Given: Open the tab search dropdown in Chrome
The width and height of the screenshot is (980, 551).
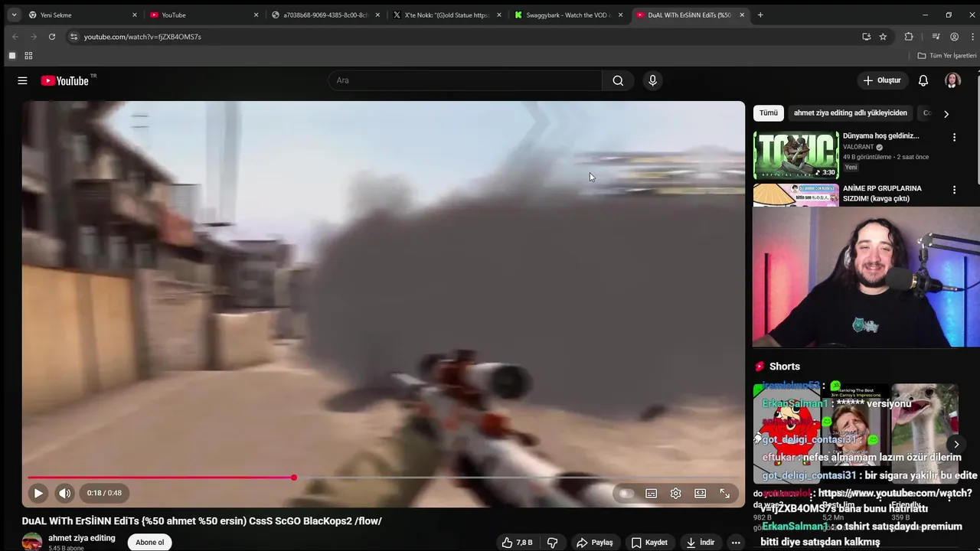Looking at the screenshot, I should click(x=14, y=15).
